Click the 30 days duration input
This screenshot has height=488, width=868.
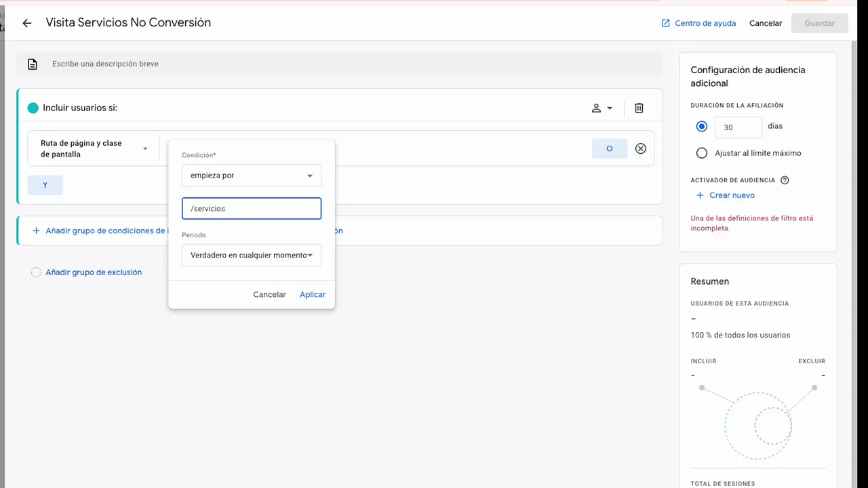(738, 127)
